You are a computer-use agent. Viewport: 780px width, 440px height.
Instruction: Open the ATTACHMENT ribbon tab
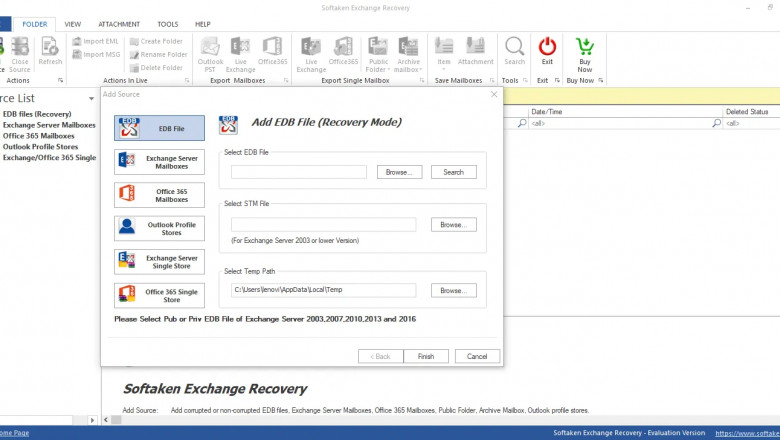119,24
